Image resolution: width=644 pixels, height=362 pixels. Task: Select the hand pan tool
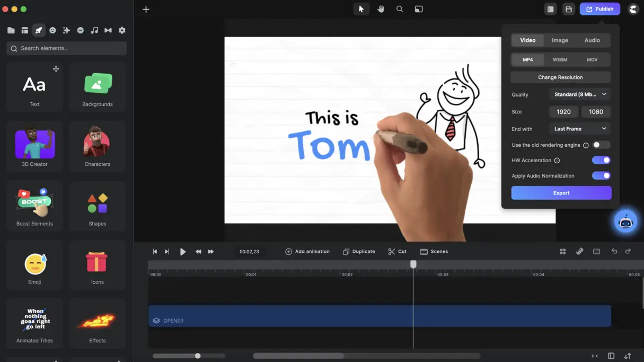coord(381,9)
